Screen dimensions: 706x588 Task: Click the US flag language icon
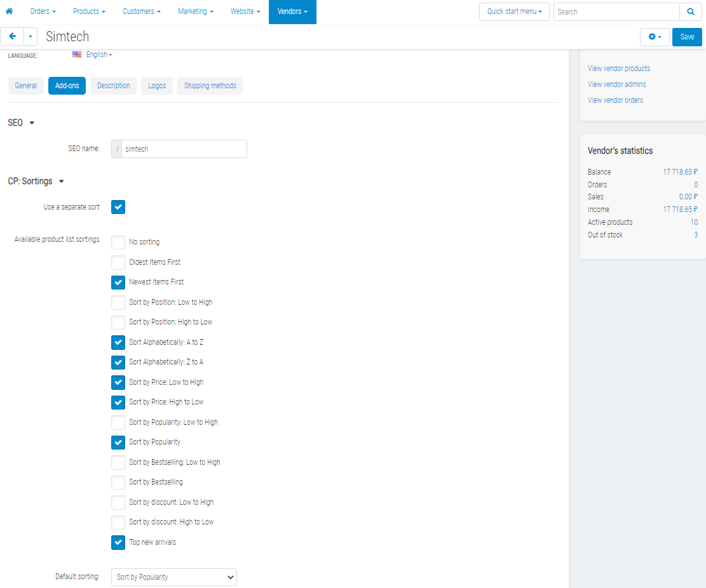point(77,55)
